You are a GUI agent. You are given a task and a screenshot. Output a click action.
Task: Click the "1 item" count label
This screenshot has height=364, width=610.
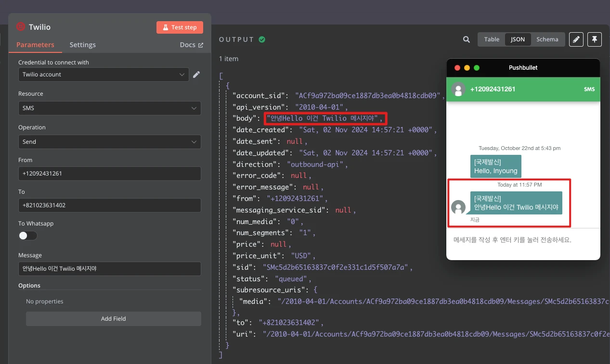tap(229, 59)
